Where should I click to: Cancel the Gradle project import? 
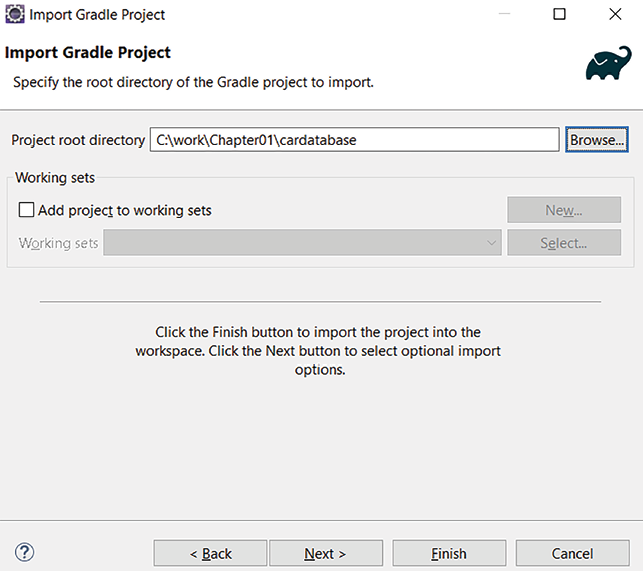pyautogui.click(x=572, y=553)
